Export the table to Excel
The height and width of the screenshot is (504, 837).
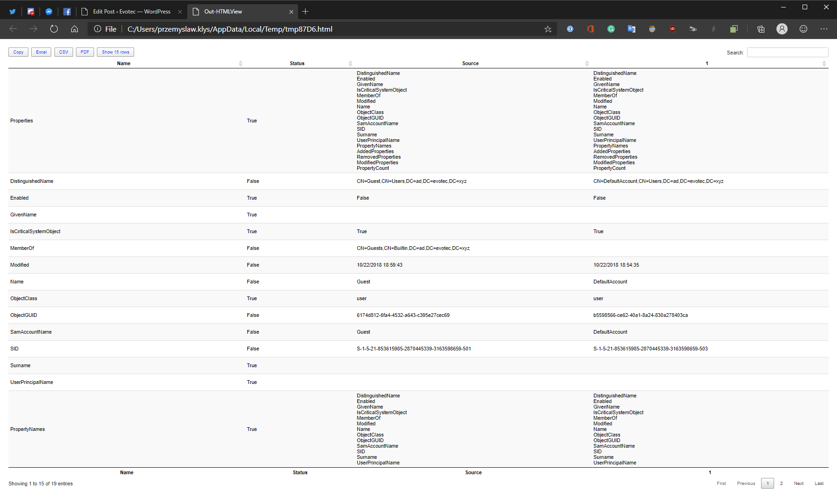[x=41, y=52]
